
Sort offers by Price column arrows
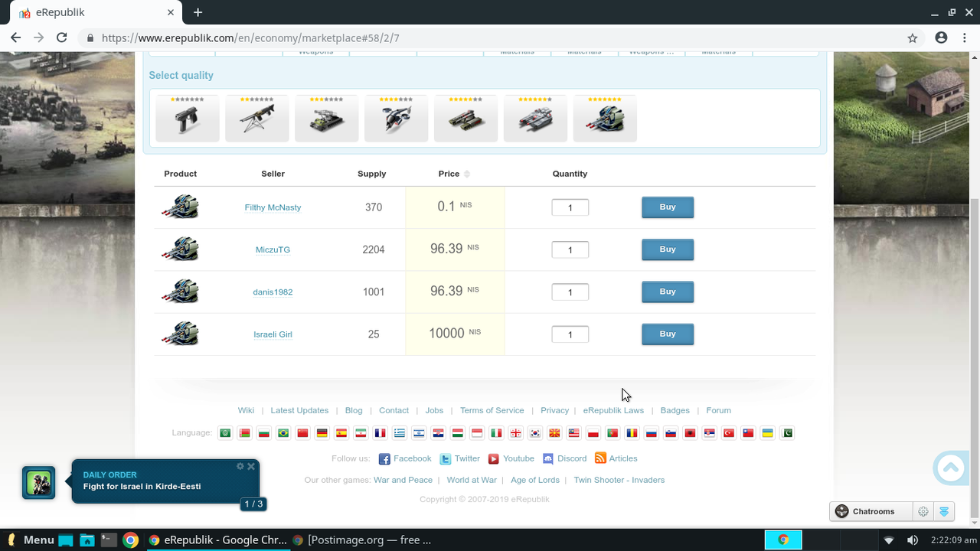467,174
